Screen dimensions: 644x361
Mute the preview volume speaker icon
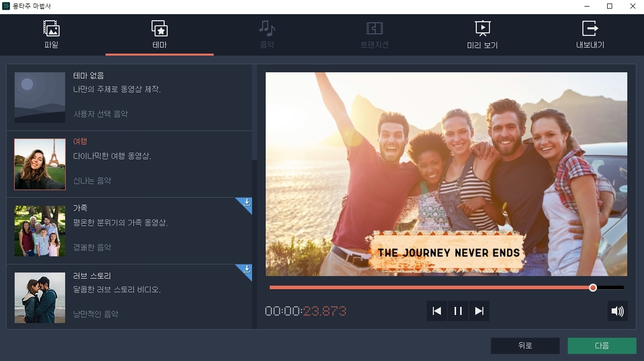coord(618,311)
